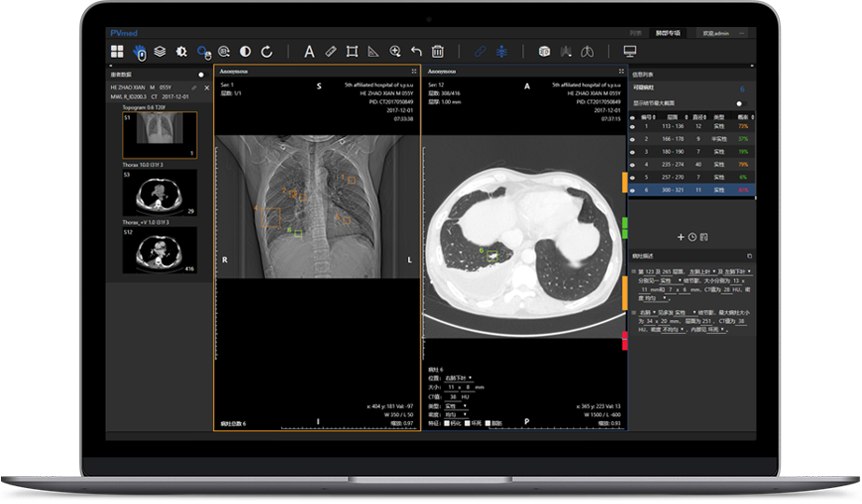This screenshot has width=862, height=504.
Task: Hide nodule 3 with its eye icon
Action: [x=632, y=152]
